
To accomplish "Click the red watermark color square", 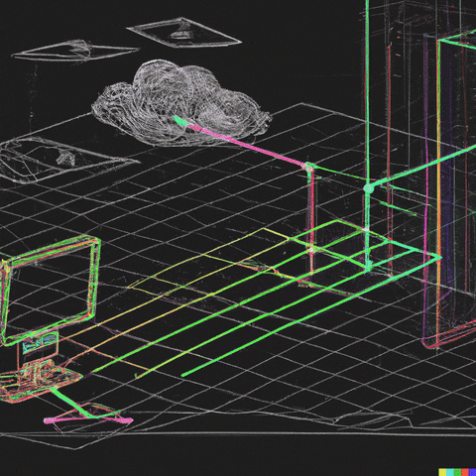I will (x=465, y=472).
